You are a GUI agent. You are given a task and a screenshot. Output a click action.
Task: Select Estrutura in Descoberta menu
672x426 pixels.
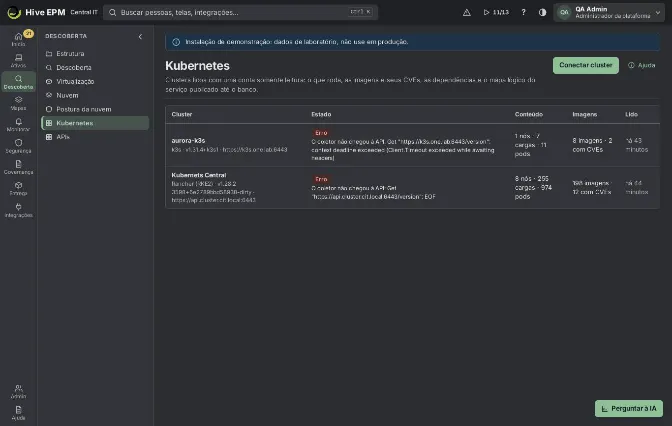coord(95,54)
